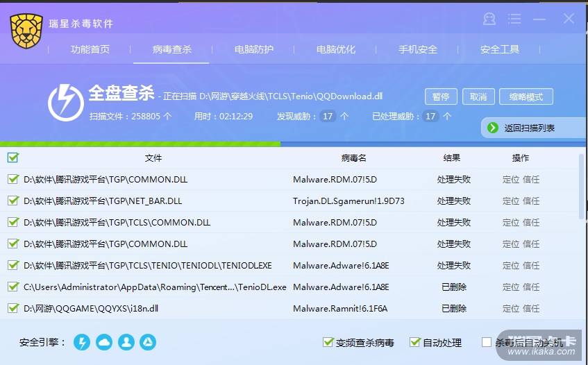Image resolution: width=588 pixels, height=365 pixels.
Task: Uncheck the TENIODL.EXE row checkbox
Action: click(12, 265)
